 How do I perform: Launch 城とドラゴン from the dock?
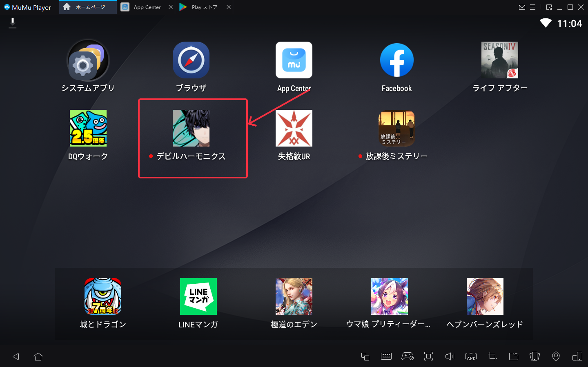coord(103,296)
